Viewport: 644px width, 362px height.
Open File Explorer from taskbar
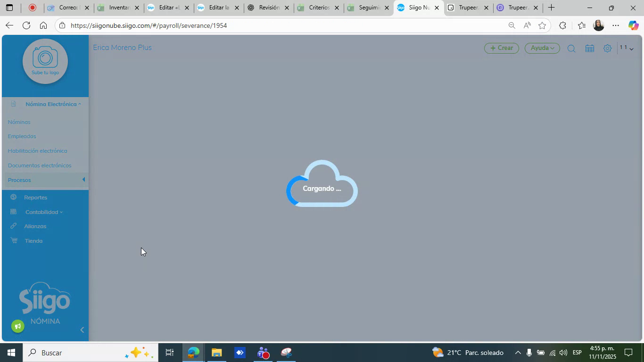[x=216, y=353]
